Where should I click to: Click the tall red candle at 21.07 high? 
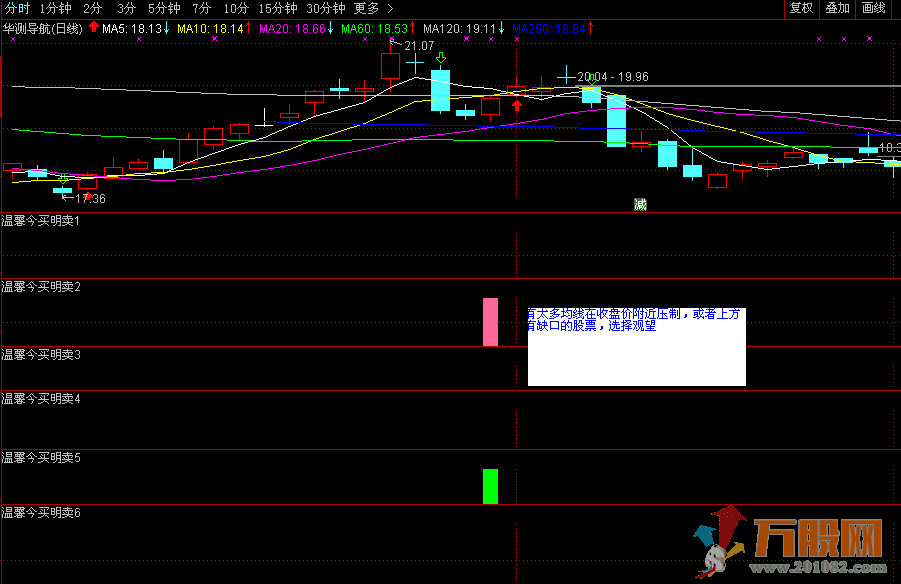pos(390,66)
